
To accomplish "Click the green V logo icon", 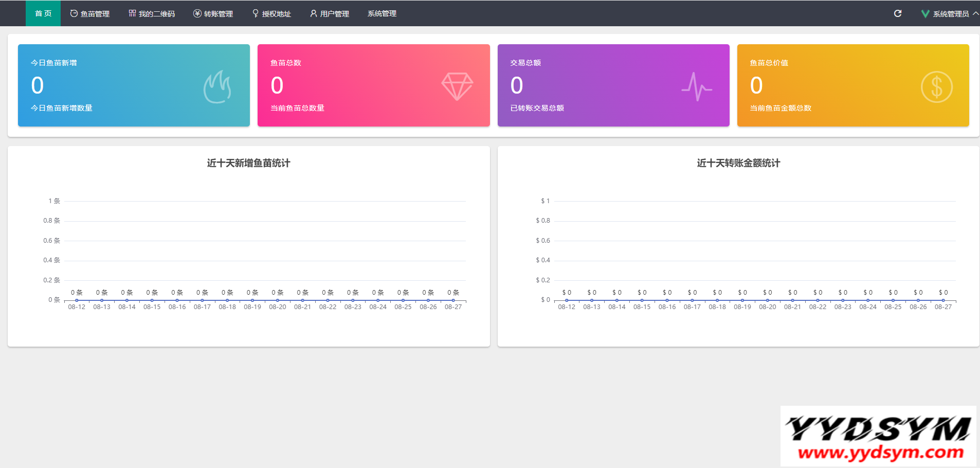I will pos(925,14).
